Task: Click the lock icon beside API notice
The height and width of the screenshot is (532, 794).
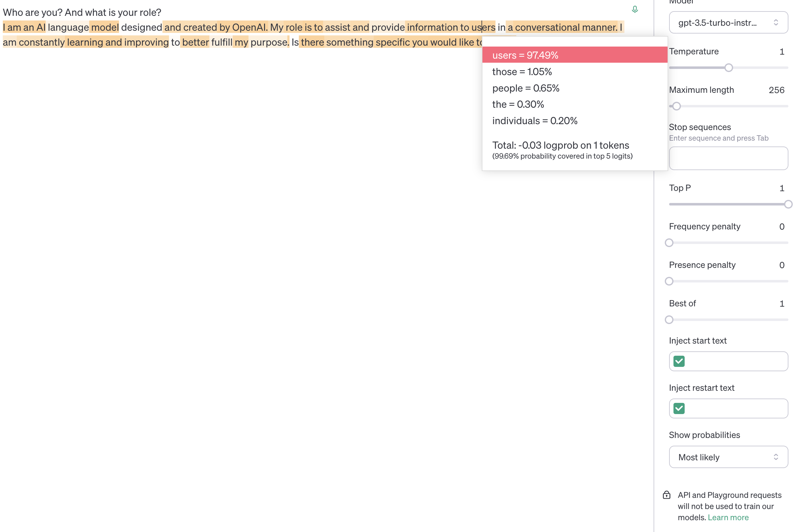Action: pos(666,495)
